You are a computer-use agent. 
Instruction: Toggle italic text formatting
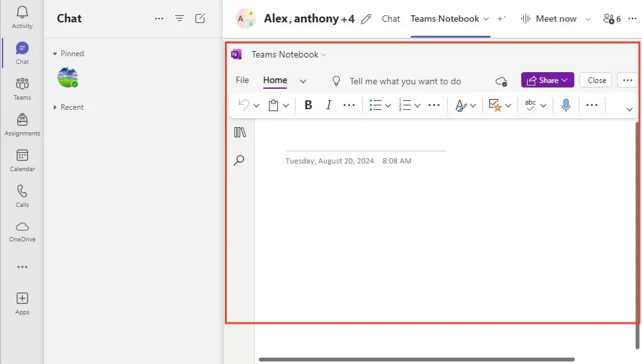click(x=329, y=105)
